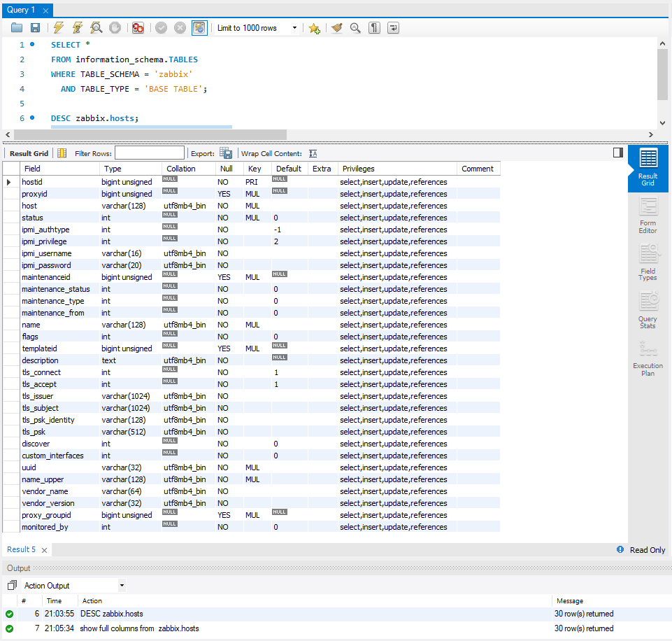Select the ipmi_password field cell

[x=59, y=265]
